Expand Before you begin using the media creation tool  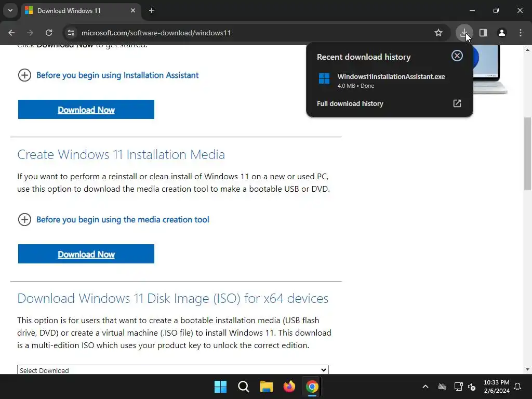(123, 220)
